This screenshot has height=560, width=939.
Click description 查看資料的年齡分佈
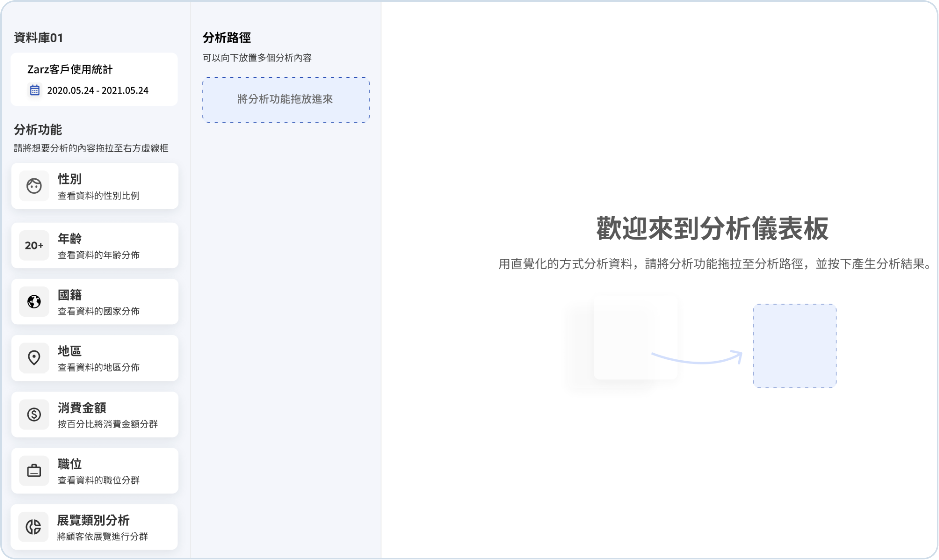pos(99,255)
